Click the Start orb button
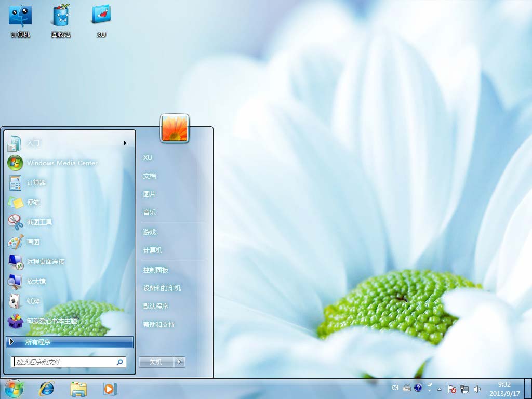 point(14,388)
